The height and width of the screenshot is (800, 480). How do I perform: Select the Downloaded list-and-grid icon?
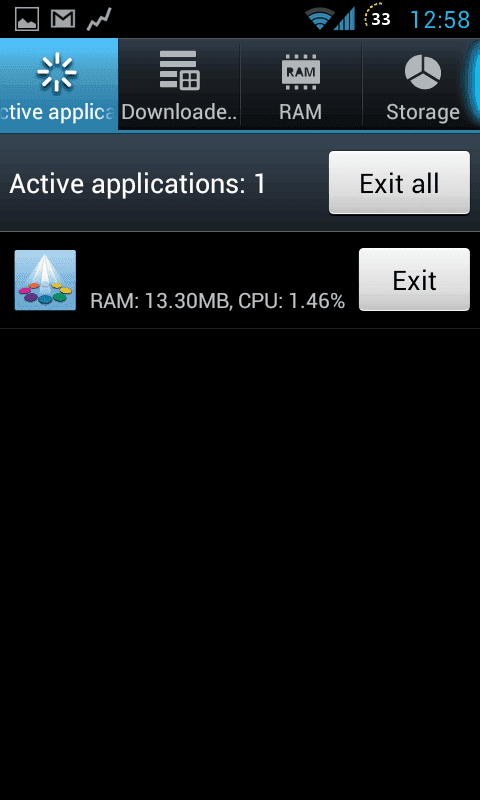pos(179,71)
